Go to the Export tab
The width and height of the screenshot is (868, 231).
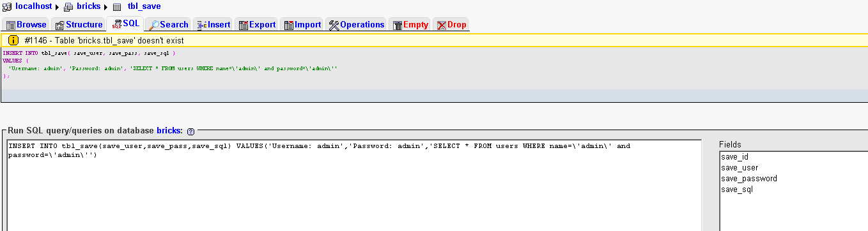(257, 25)
